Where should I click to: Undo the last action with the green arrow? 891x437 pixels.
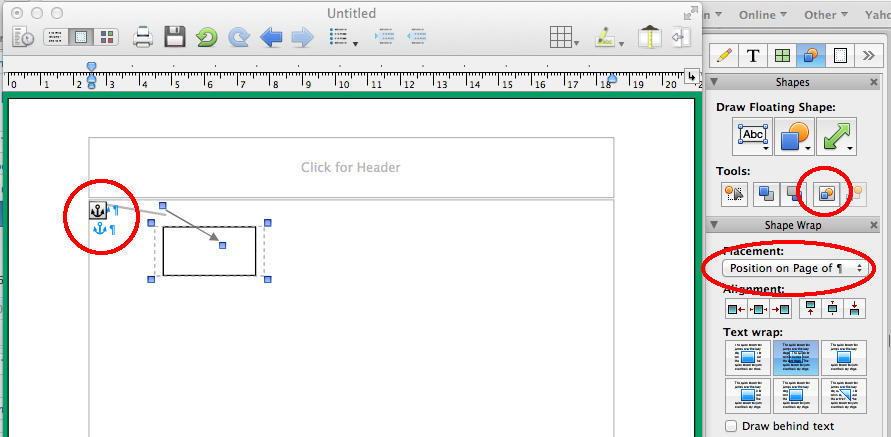206,39
